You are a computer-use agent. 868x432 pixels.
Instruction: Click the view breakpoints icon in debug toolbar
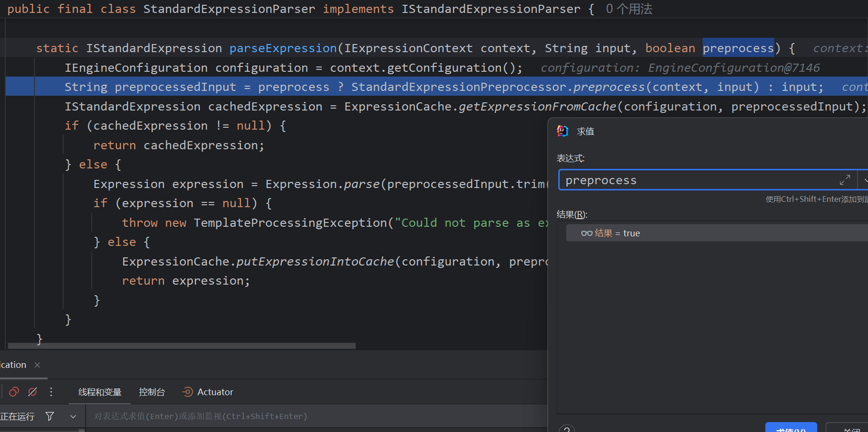14,392
